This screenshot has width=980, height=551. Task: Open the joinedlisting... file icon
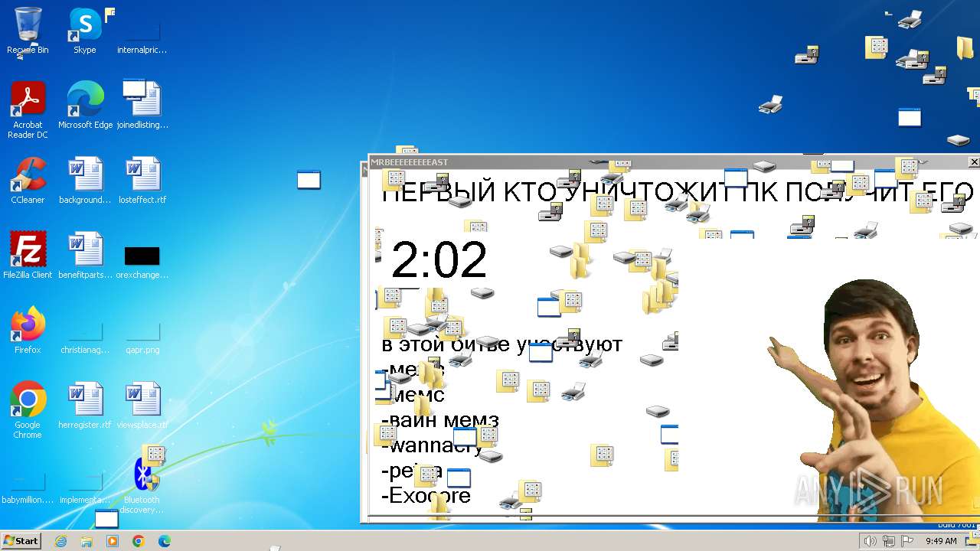point(142,105)
